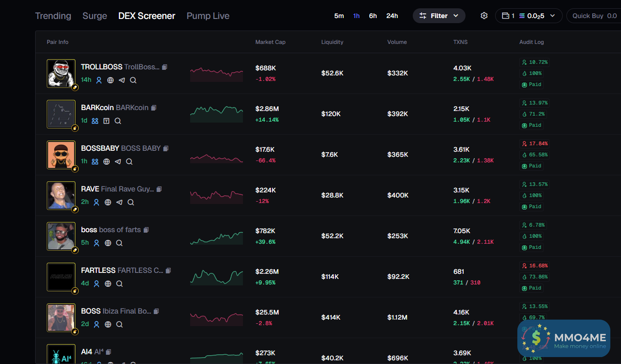Expand the Filter dropdown
Viewport: 621px width, 364px height.
(x=439, y=16)
